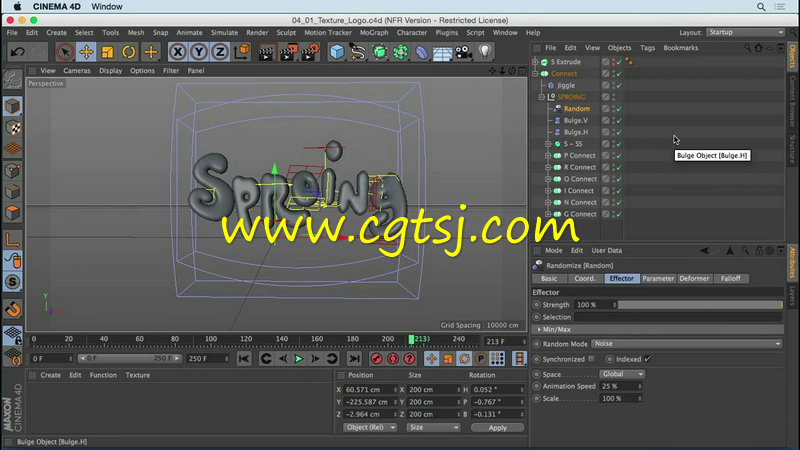This screenshot has height=450, width=800.
Task: Expand the S Extrude object
Action: coord(535,62)
